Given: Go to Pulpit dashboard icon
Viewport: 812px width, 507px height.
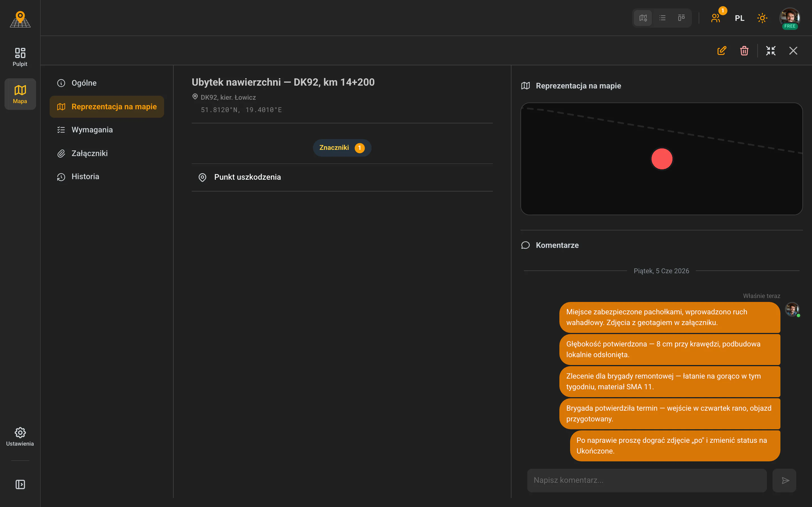Looking at the screenshot, I should 20,57.
